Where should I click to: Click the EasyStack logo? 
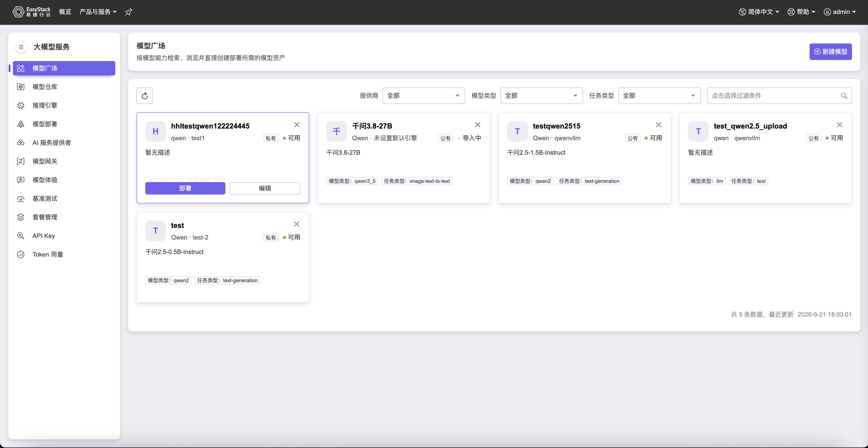click(31, 12)
